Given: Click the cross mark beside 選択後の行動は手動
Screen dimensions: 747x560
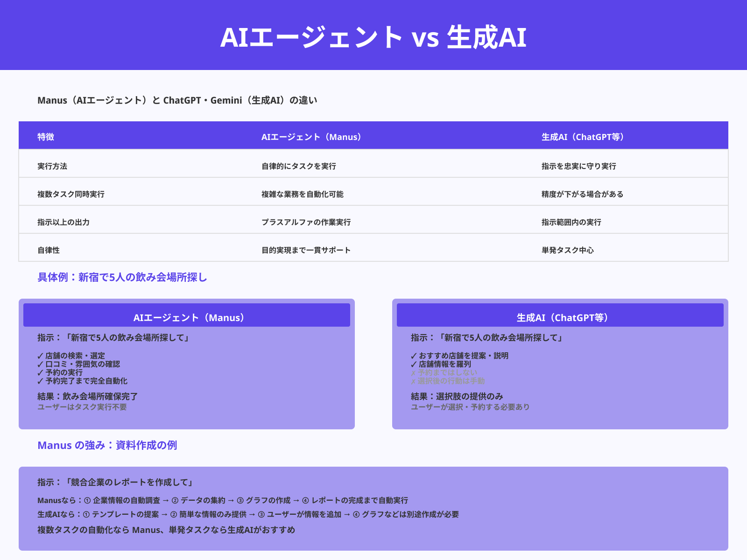Looking at the screenshot, I should point(413,381).
